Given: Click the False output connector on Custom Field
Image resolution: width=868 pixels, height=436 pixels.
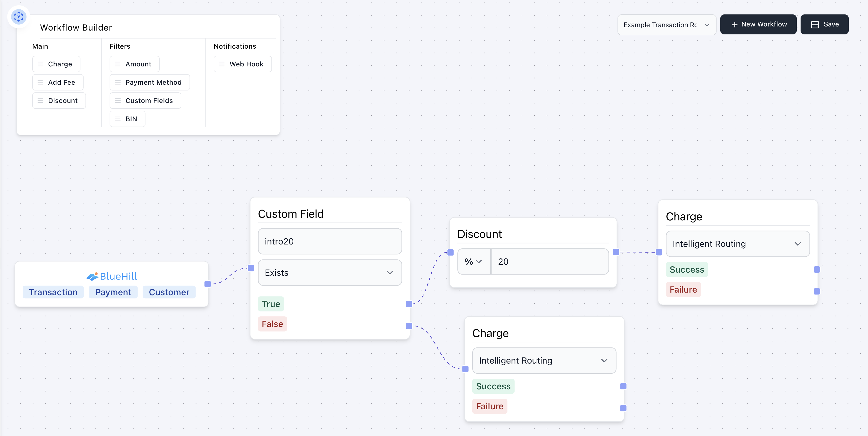Looking at the screenshot, I should [409, 326].
